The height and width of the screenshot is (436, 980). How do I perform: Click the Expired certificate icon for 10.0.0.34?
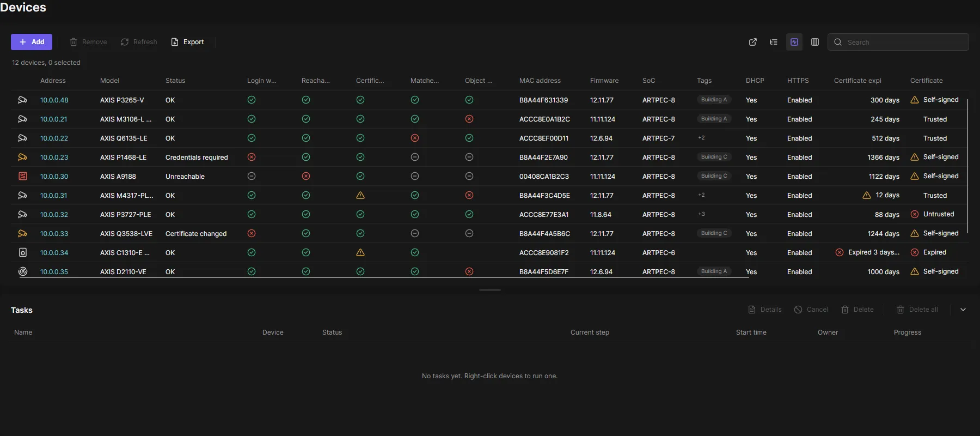tap(915, 252)
